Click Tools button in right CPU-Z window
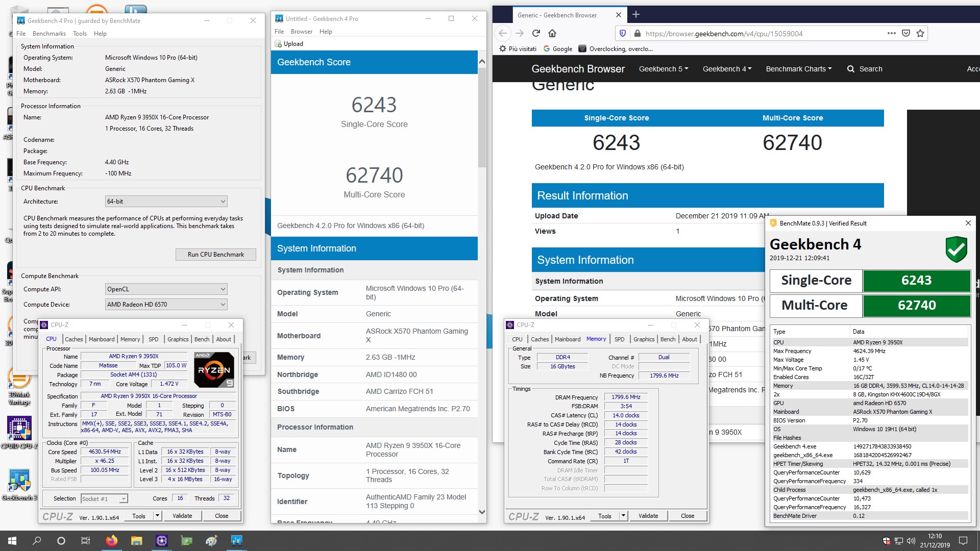This screenshot has width=980, height=551. (605, 516)
